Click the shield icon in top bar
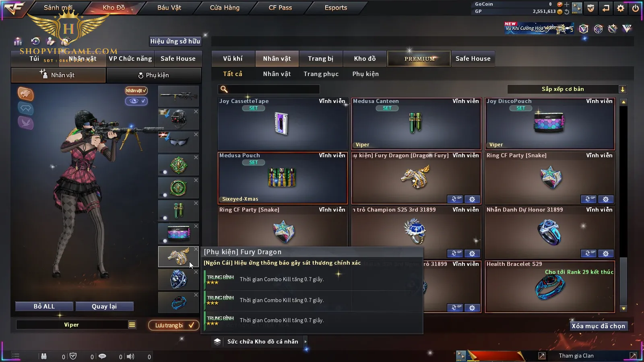Image resolution: width=644 pixels, height=362 pixels. click(x=591, y=8)
